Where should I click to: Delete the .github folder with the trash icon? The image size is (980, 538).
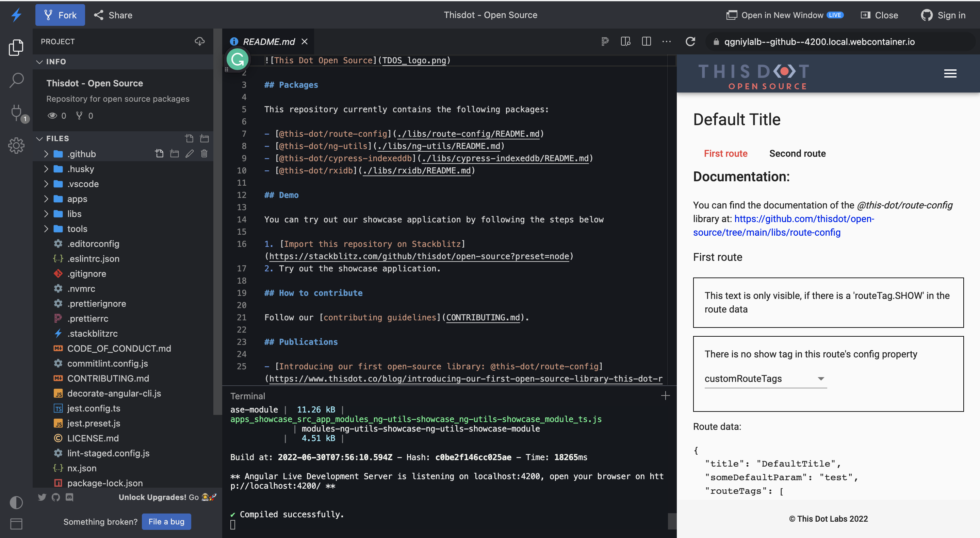[x=204, y=154]
